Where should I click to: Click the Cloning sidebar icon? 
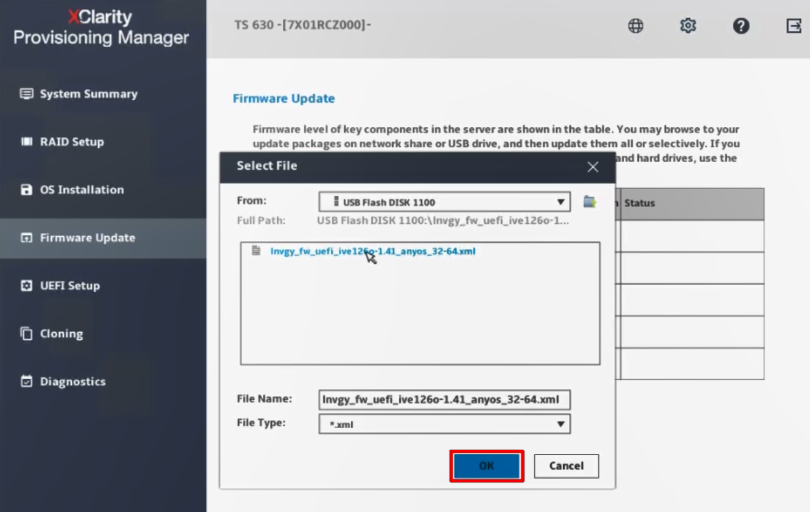[x=27, y=334]
